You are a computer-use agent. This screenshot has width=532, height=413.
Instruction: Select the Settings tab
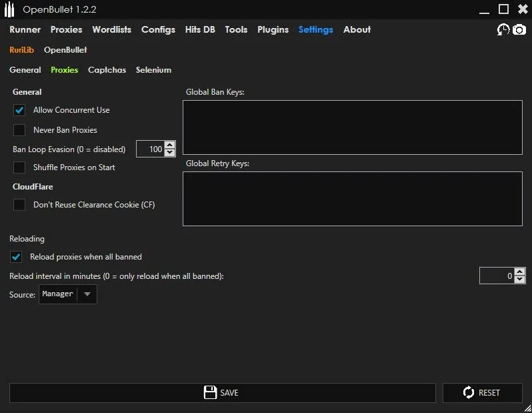(315, 29)
